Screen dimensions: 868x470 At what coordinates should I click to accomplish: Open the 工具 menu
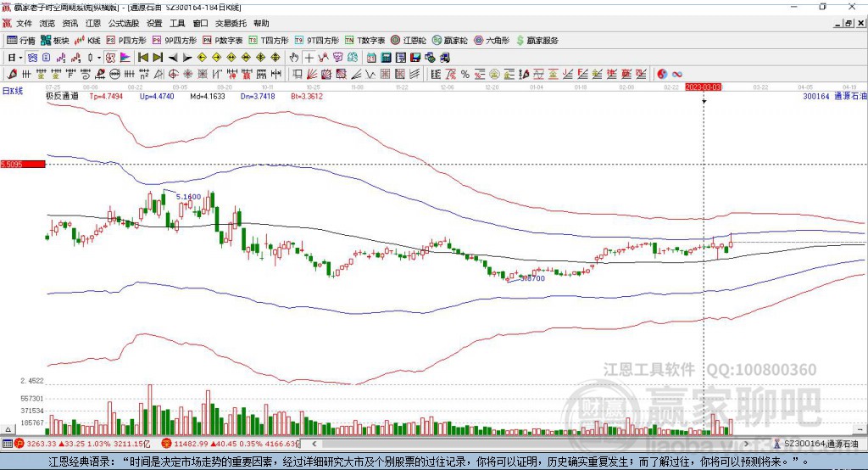177,23
